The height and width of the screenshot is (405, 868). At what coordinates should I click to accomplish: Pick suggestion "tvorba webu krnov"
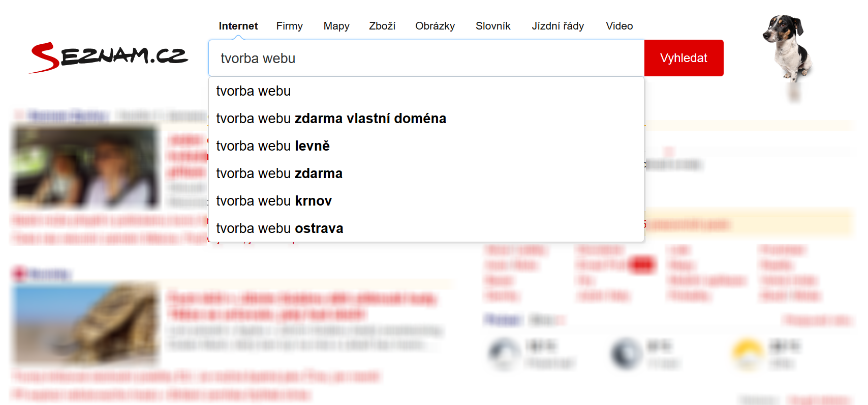tap(426, 201)
